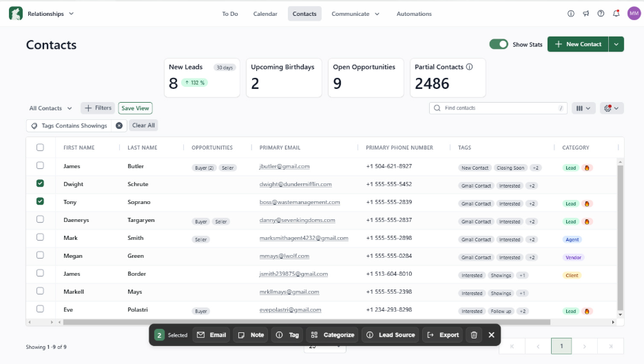Click the horizontal scrollbar thumb
The image size is (644, 364).
(307, 322)
